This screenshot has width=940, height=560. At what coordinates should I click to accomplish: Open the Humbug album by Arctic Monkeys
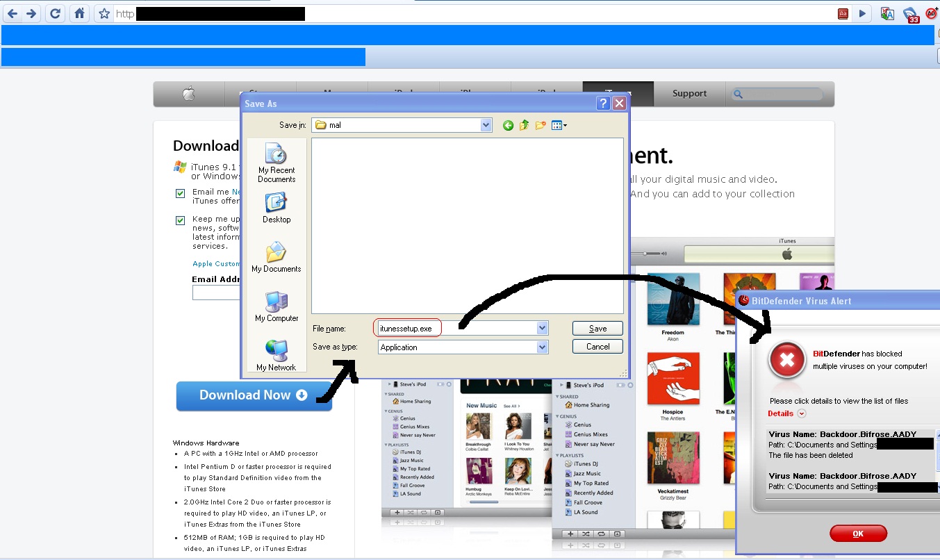point(478,471)
